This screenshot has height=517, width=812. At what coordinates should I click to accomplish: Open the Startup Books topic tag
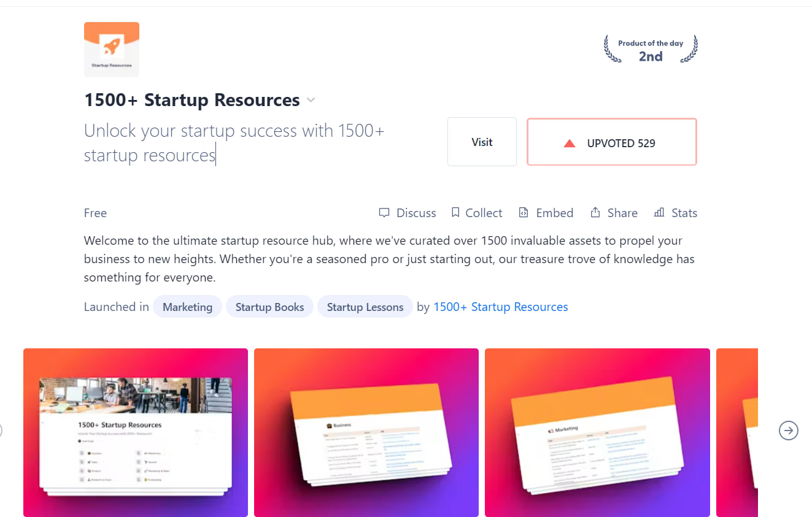[x=269, y=307]
